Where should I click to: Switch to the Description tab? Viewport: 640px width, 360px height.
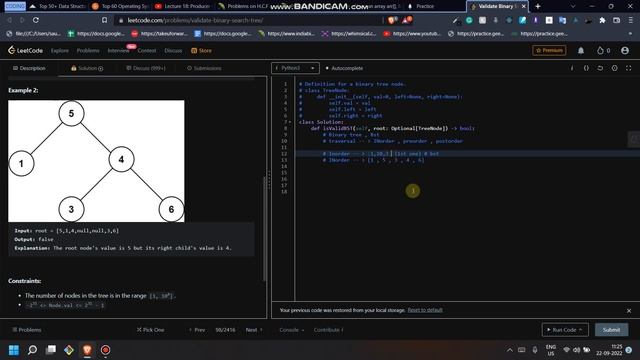point(29,68)
